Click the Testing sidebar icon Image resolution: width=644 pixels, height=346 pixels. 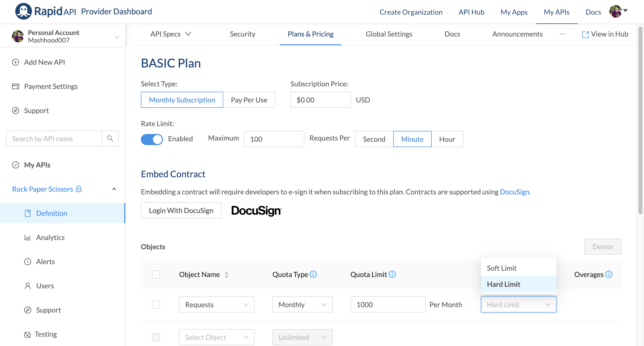click(x=27, y=335)
